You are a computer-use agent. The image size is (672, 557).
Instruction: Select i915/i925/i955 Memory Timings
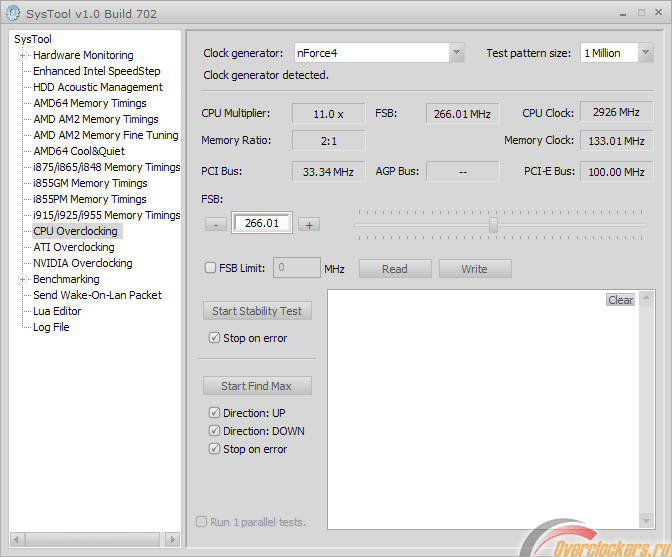pyautogui.click(x=107, y=215)
